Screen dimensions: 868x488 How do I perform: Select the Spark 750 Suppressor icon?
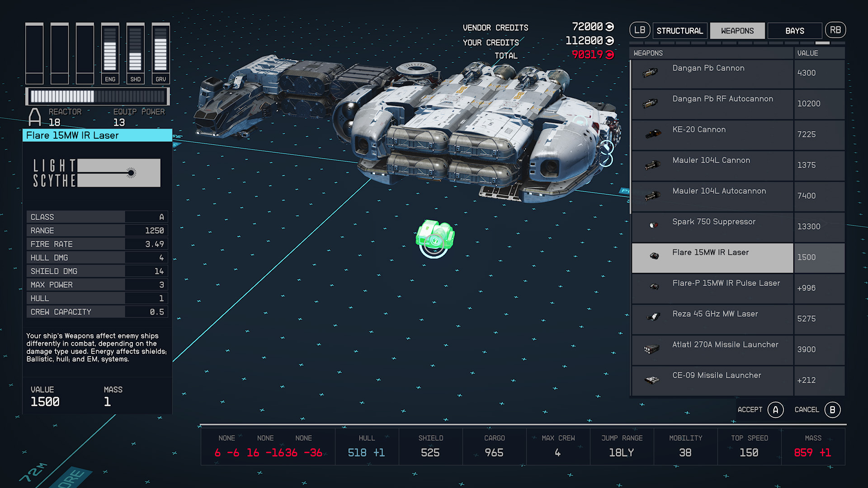654,225
